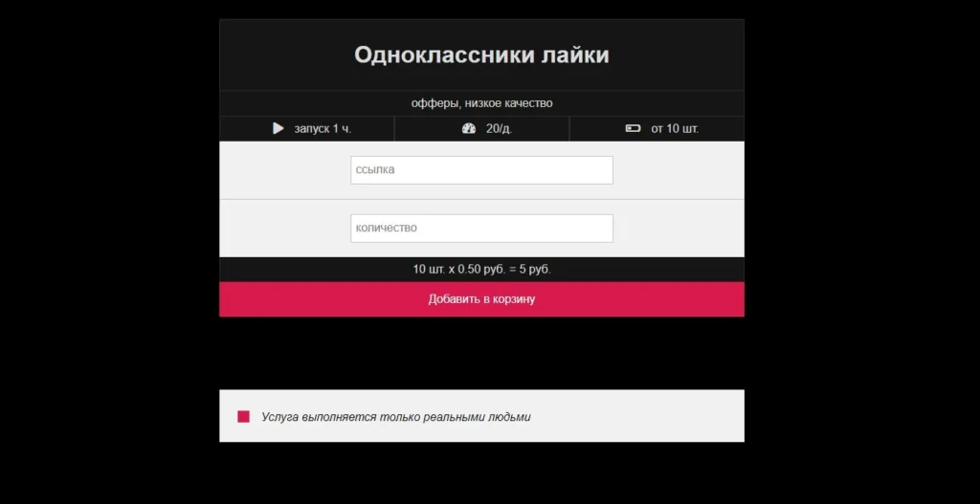Click the офферы, низкое качество text
This screenshot has width=980, height=504.
coord(482,103)
